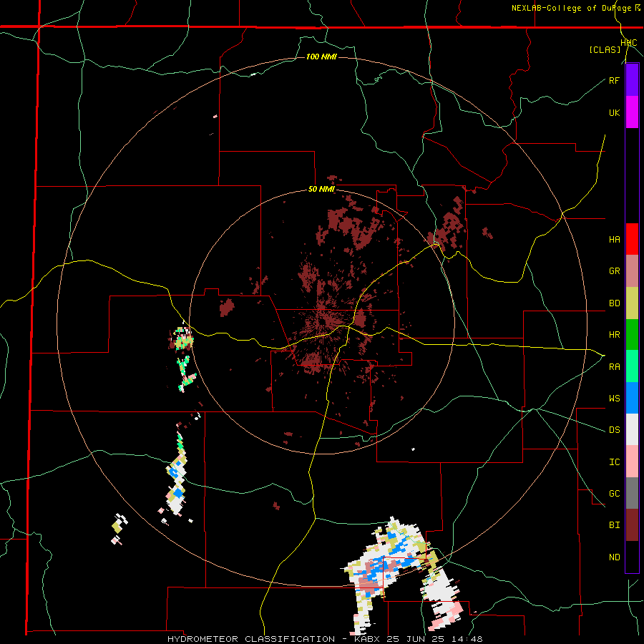Click the WS legend label

[x=614, y=399]
